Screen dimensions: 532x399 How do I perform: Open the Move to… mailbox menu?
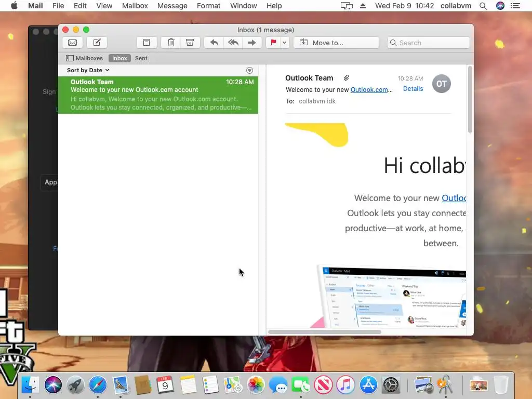[336, 43]
